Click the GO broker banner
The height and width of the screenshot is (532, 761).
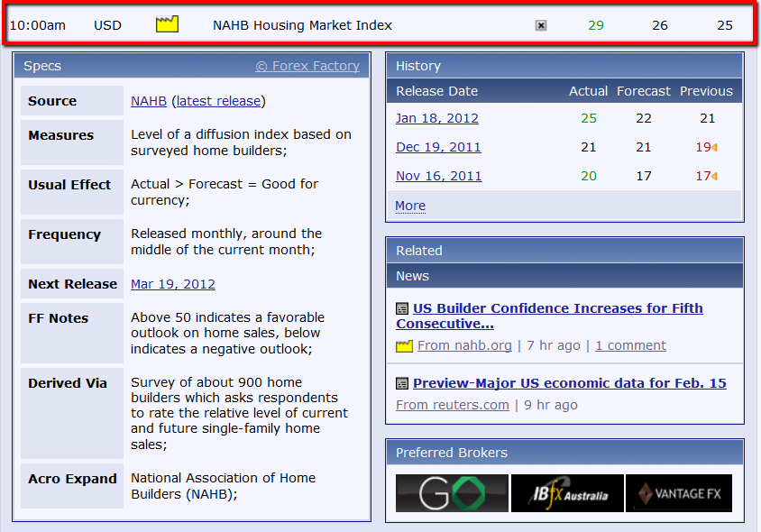[452, 493]
